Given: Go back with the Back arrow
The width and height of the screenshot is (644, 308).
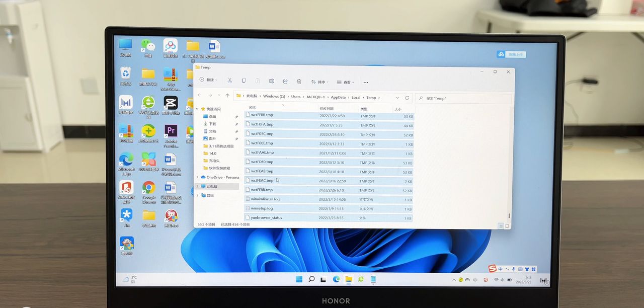Looking at the screenshot, I should (x=200, y=95).
